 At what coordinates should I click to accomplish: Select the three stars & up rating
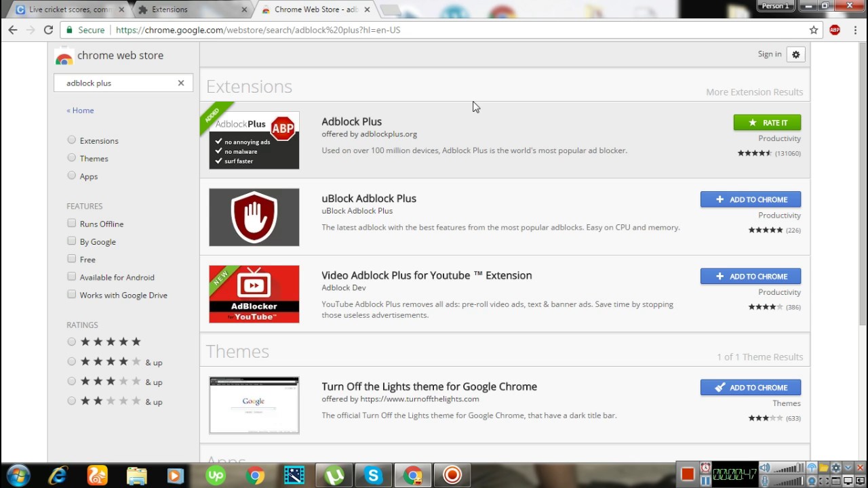point(72,381)
